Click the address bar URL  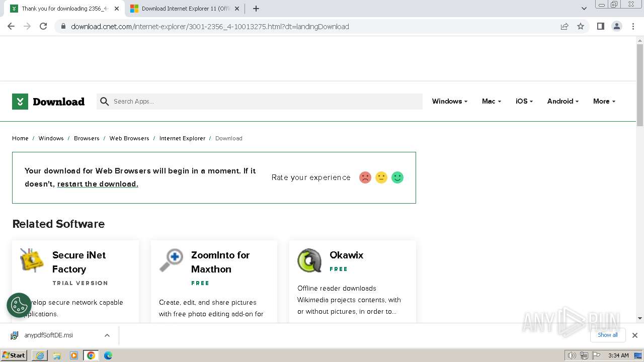tap(210, 27)
